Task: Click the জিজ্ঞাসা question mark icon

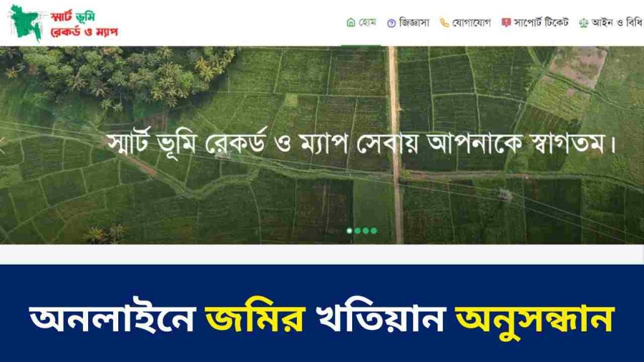Action: [x=391, y=23]
